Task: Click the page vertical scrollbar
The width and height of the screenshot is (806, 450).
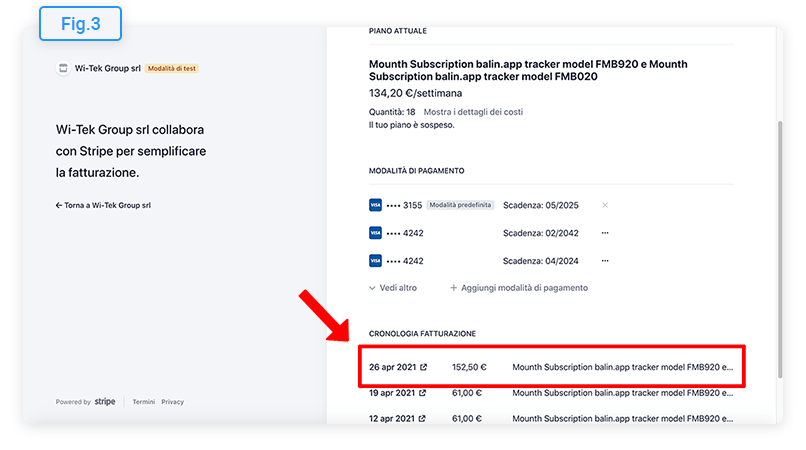Action: click(x=780, y=249)
